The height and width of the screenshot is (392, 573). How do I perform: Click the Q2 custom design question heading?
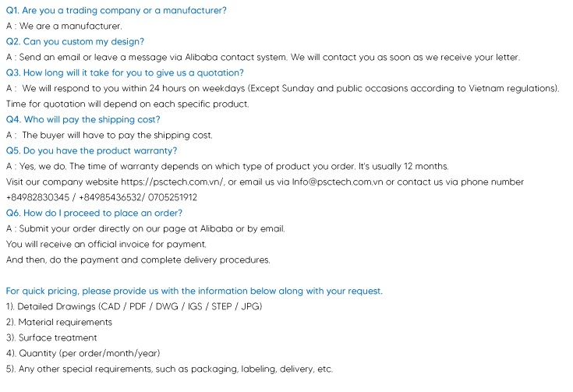[75, 41]
